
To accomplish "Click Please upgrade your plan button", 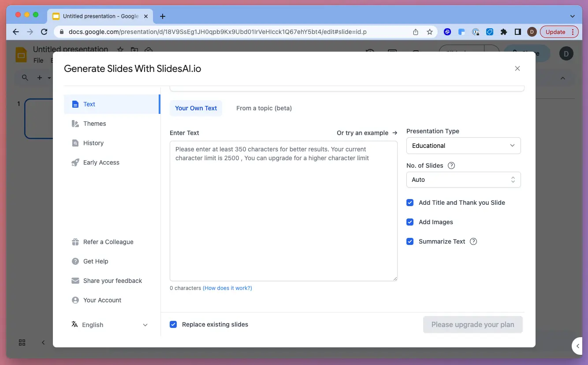I will click(473, 324).
